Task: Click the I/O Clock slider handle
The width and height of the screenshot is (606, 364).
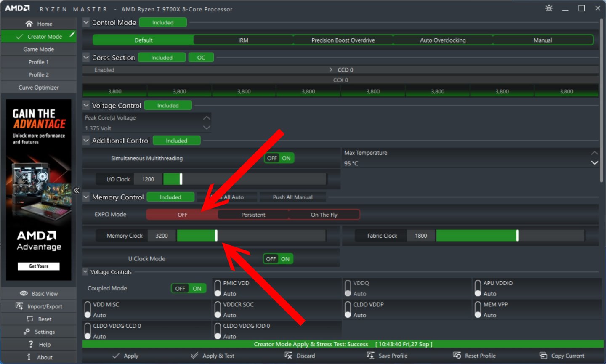Action: [181, 179]
